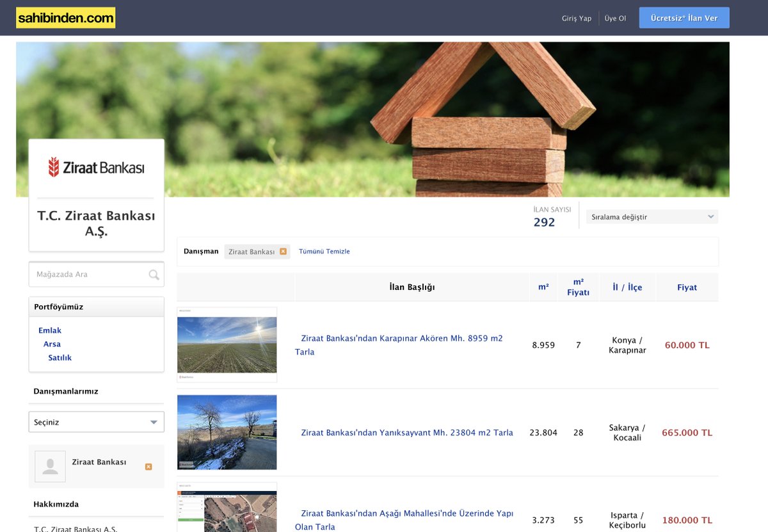
Task: Open the Yanıksayvant Mh. 23804 m2 Tarla listing
Action: (x=407, y=433)
